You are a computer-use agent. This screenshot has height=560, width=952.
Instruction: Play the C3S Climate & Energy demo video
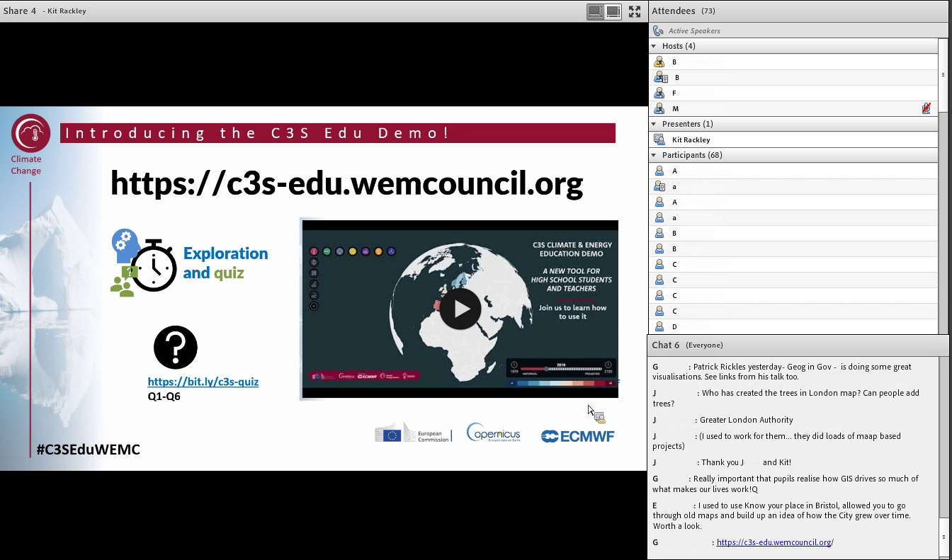coord(460,309)
